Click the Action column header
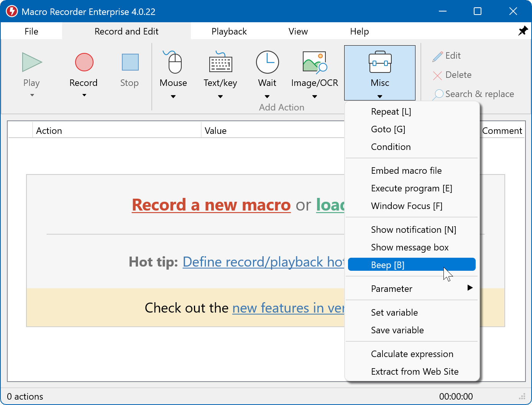This screenshot has width=532, height=405. [x=49, y=131]
